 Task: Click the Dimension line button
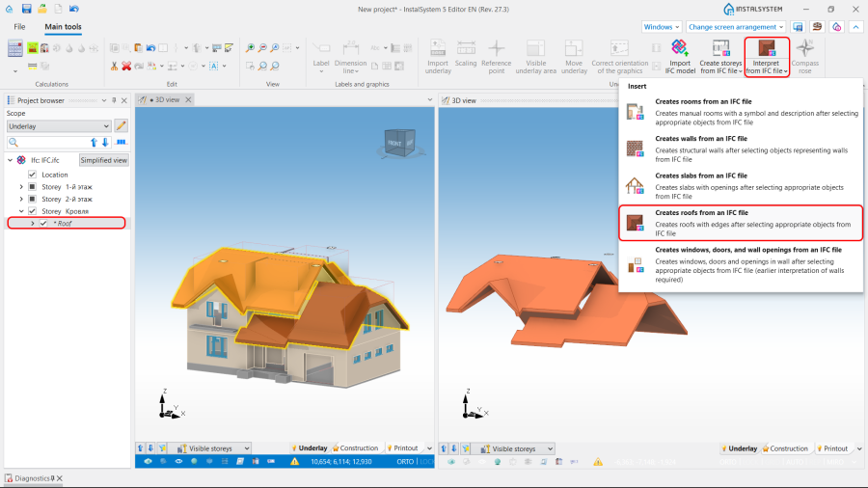pos(350,57)
